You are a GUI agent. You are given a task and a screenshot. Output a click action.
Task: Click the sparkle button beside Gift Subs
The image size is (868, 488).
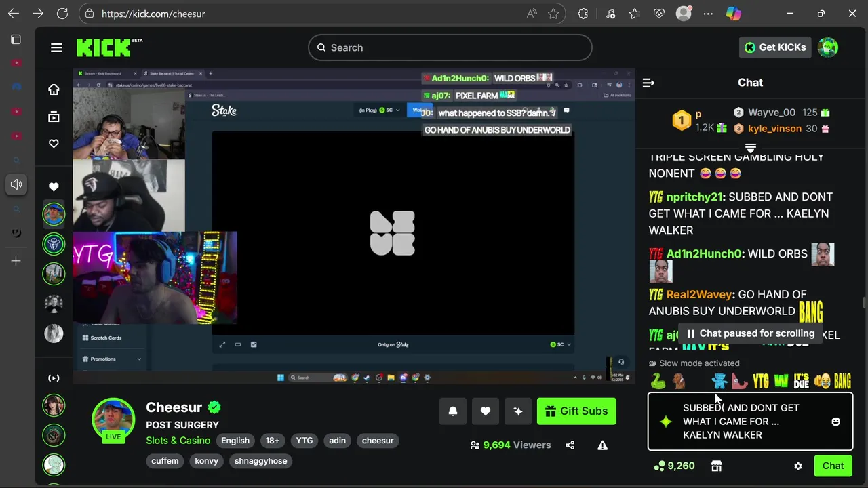[x=518, y=411]
